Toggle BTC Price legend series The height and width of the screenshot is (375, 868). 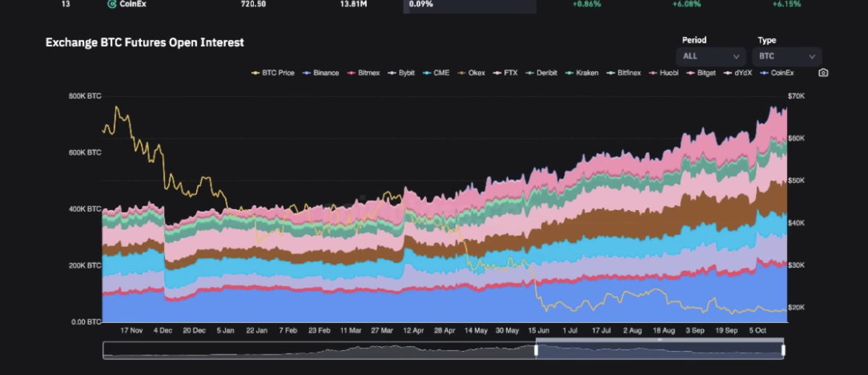tap(273, 73)
